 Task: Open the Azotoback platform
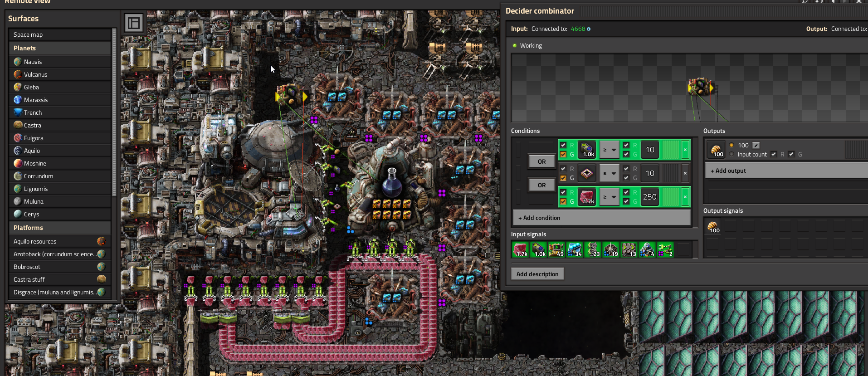point(60,254)
